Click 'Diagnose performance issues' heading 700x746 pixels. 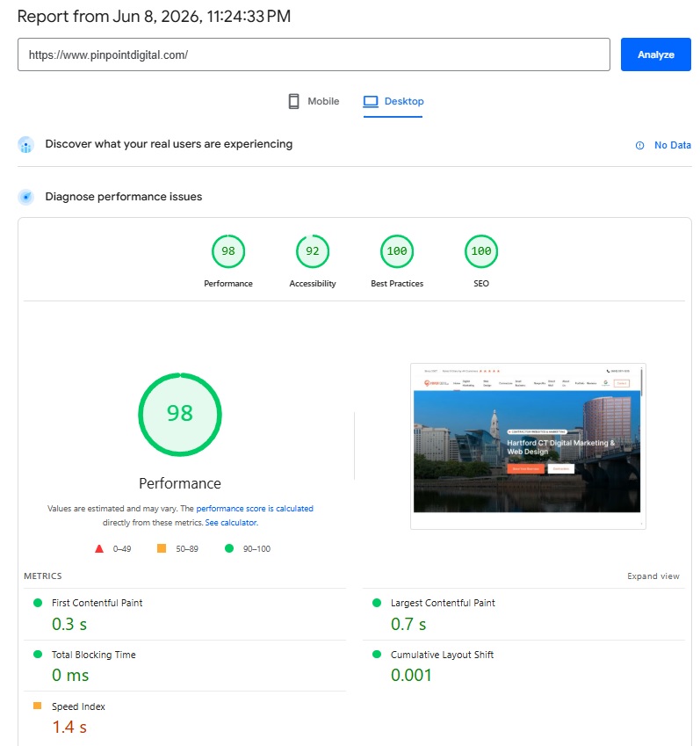coord(124,197)
